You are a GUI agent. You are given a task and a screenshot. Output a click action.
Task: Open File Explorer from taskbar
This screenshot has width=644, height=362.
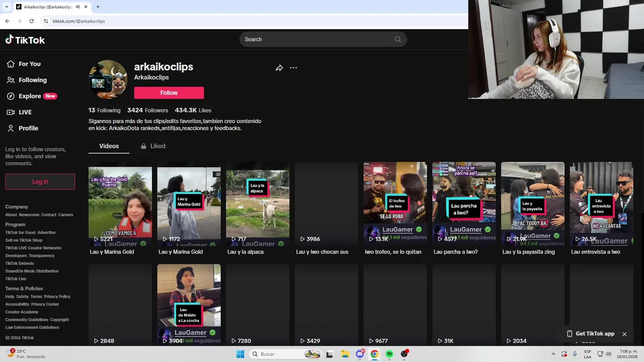click(x=345, y=354)
